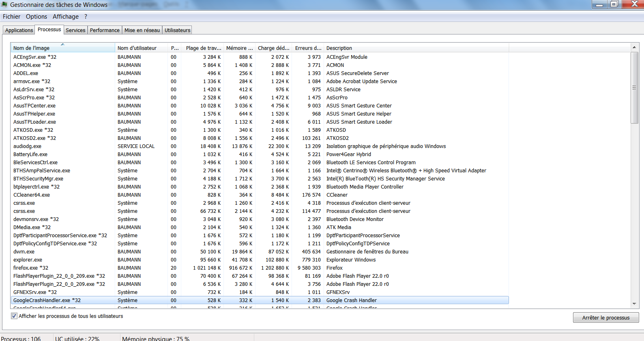Click the scroll down arrow of process list
This screenshot has height=341, width=644.
coord(634,304)
